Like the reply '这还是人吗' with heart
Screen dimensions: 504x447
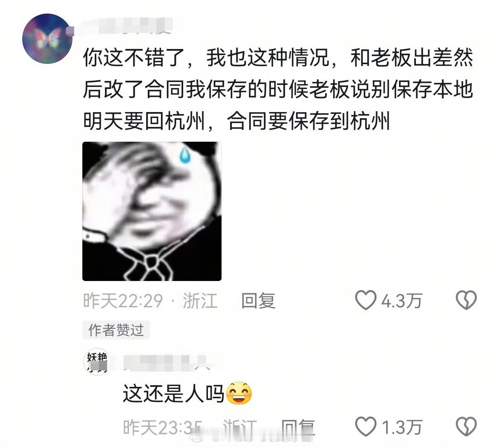click(x=366, y=427)
